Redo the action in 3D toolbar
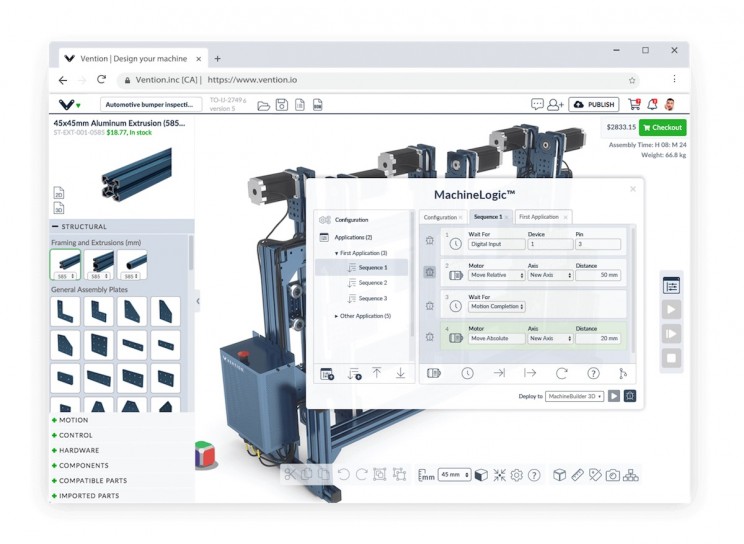Viewport: 744px width, 544px height. click(362, 474)
